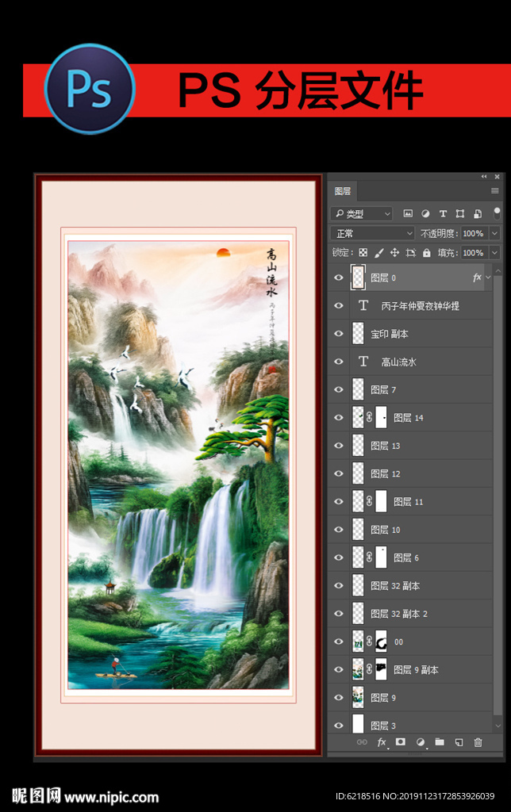Screen dimensions: 511x812
Task: Click the layer mask thumbnail of 00
Action: (x=381, y=641)
